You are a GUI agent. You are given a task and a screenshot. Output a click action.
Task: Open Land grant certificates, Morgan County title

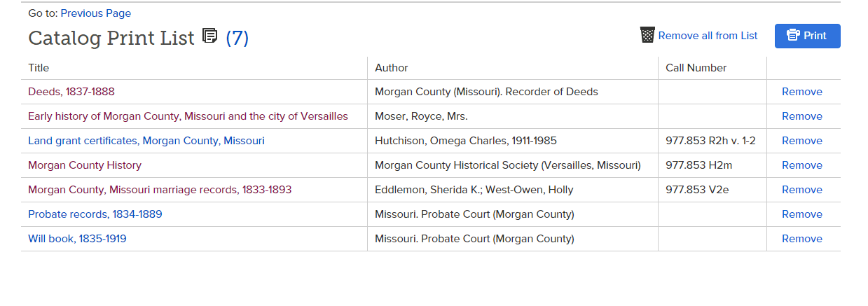pos(146,141)
